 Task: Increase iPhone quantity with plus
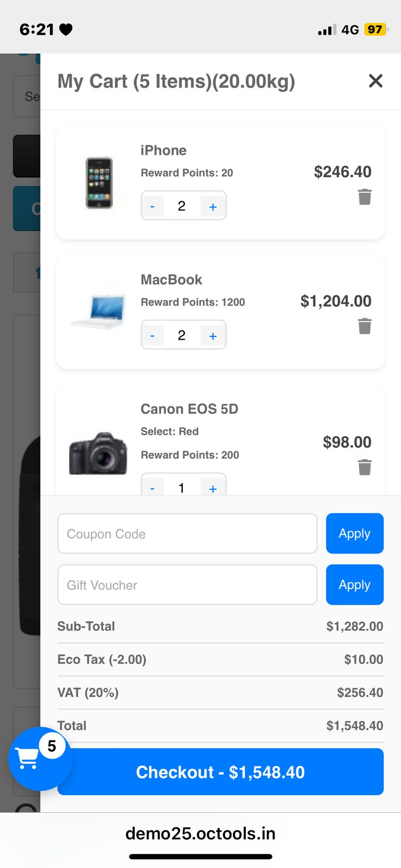tap(213, 206)
